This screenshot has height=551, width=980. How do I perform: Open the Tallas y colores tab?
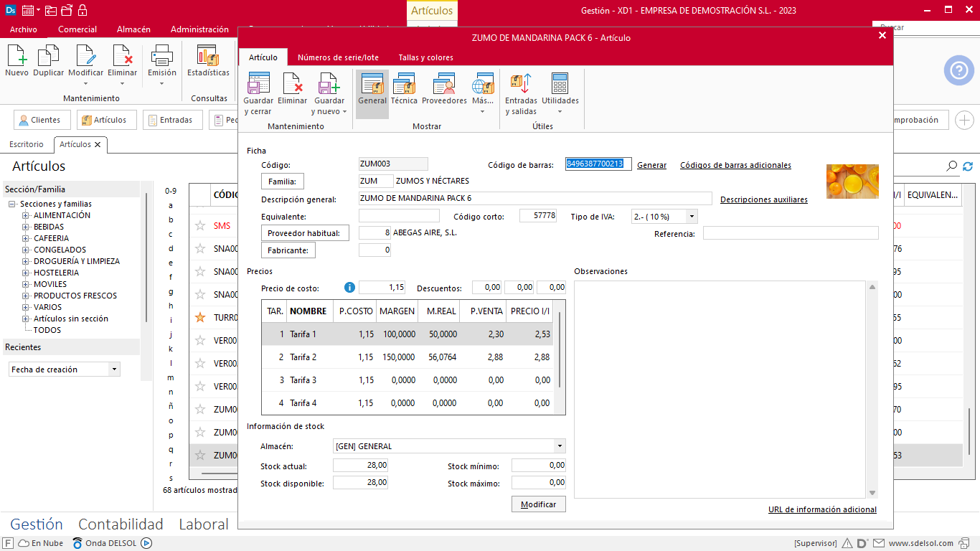pos(425,57)
